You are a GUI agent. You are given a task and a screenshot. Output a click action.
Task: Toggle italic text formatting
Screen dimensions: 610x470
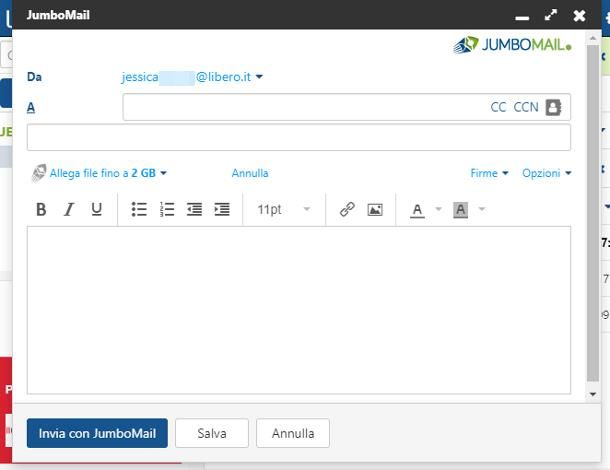click(69, 209)
